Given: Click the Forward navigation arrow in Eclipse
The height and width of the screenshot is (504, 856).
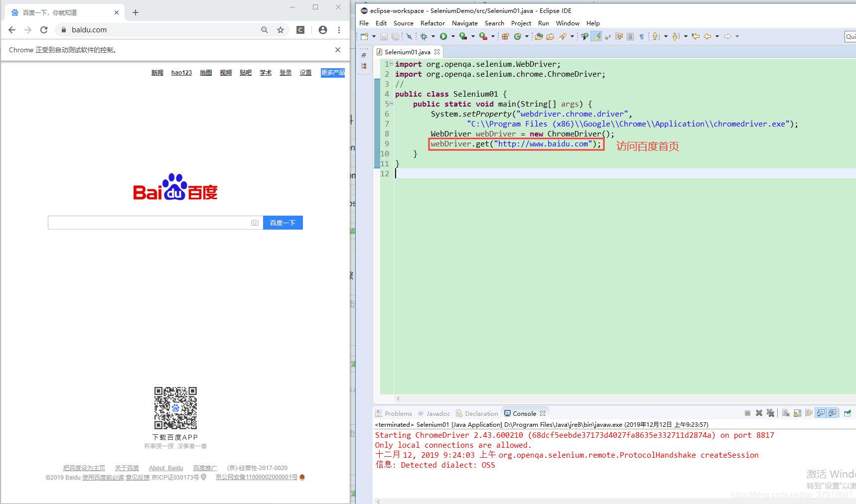Looking at the screenshot, I should click(x=727, y=36).
